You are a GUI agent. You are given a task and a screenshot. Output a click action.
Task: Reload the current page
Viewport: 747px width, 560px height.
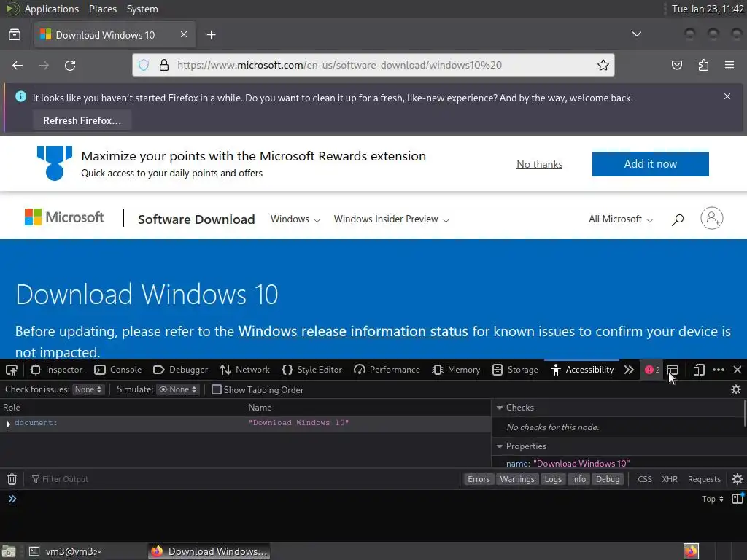coord(70,65)
